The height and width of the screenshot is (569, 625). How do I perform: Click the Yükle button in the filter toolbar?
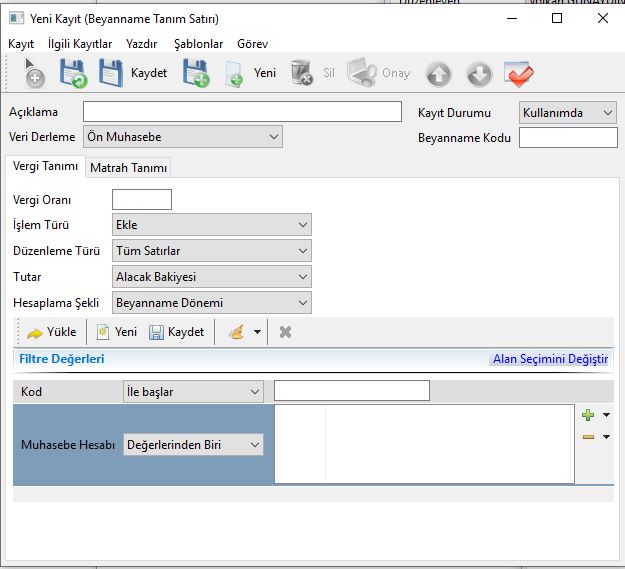coord(52,332)
